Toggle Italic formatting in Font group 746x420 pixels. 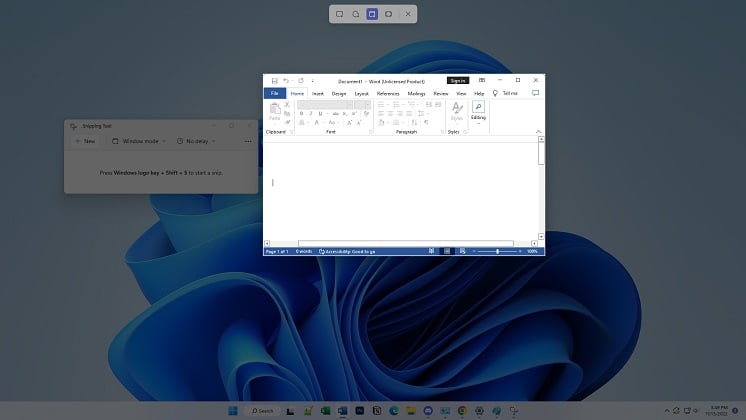(310, 113)
